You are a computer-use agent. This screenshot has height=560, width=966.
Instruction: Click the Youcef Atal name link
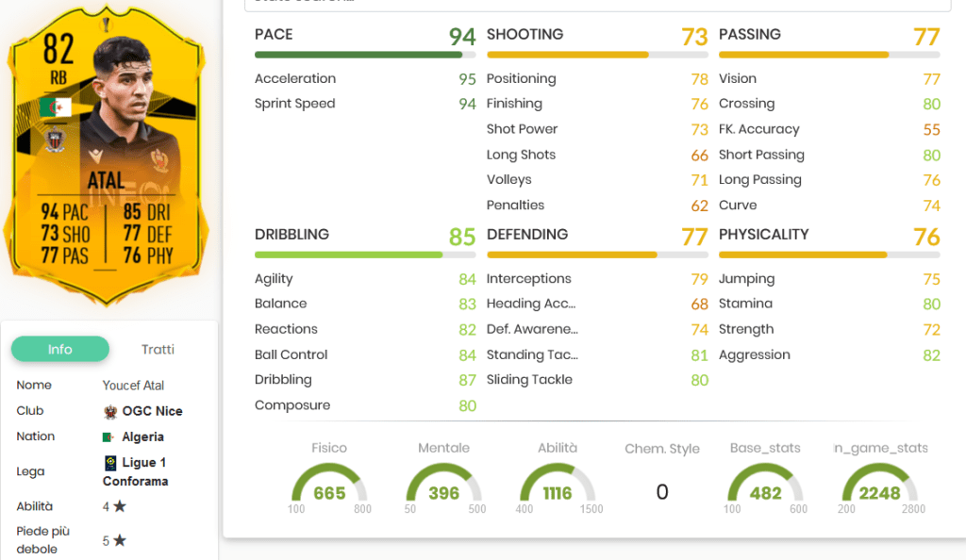pyautogui.click(x=133, y=385)
